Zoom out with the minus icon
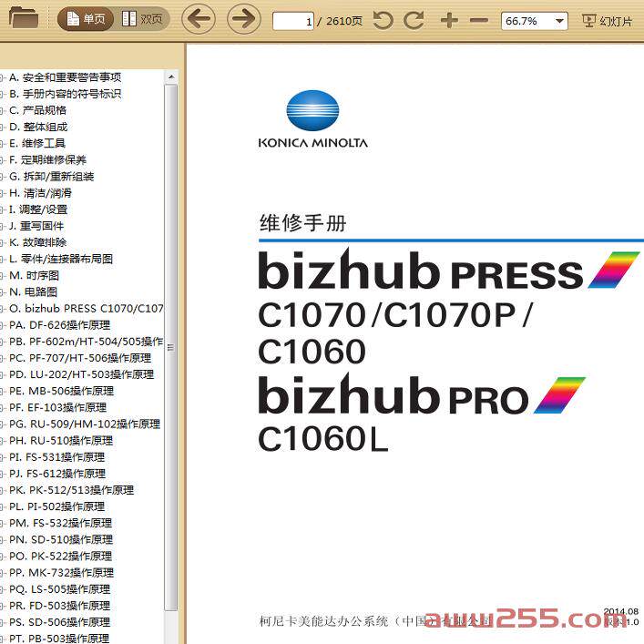The height and width of the screenshot is (644, 644). [479, 20]
